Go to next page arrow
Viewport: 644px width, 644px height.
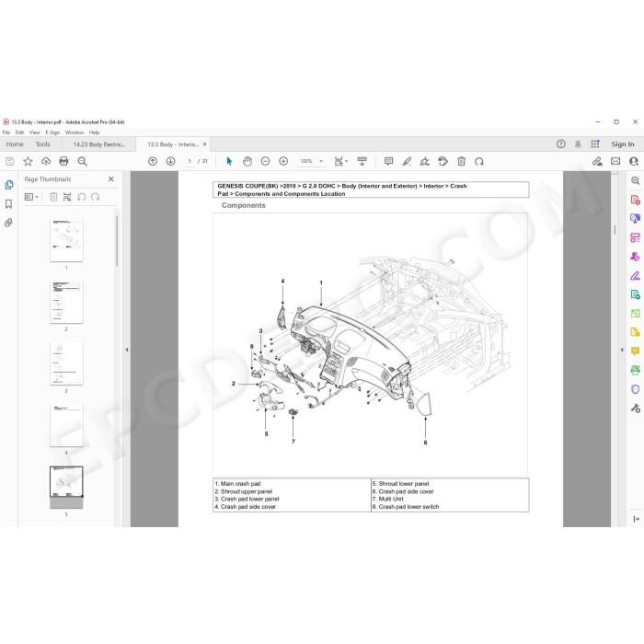tap(171, 161)
